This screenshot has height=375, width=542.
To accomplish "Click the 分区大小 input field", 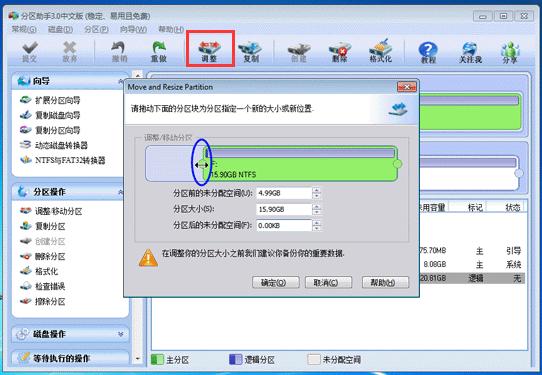I will (284, 209).
